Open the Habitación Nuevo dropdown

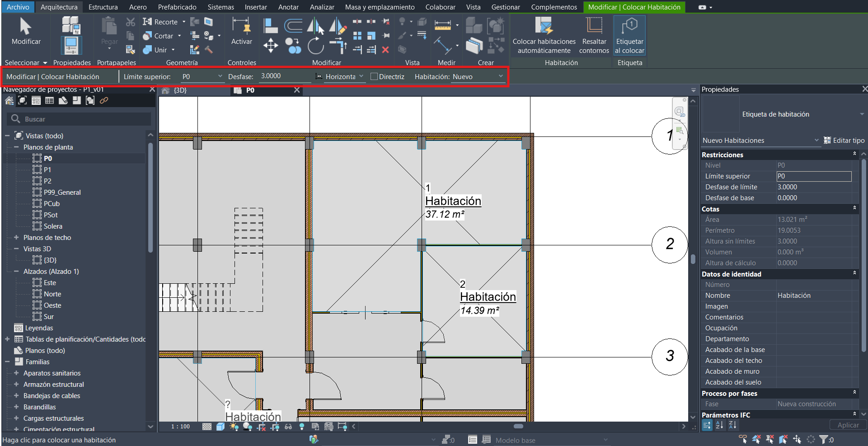(x=478, y=77)
